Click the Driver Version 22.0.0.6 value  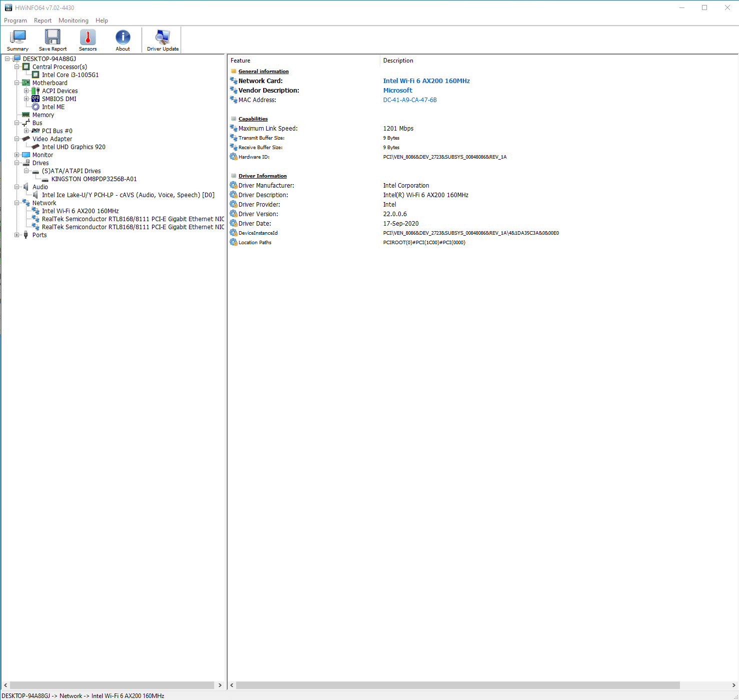point(395,214)
